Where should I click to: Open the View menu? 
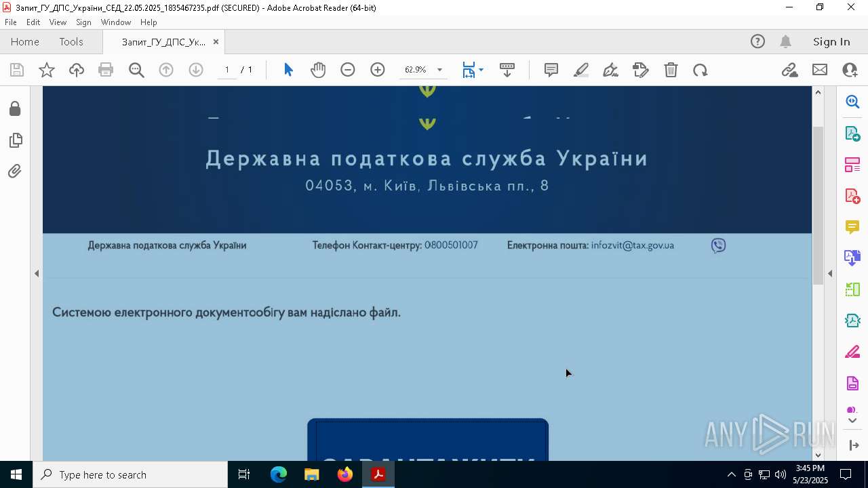pos(58,22)
